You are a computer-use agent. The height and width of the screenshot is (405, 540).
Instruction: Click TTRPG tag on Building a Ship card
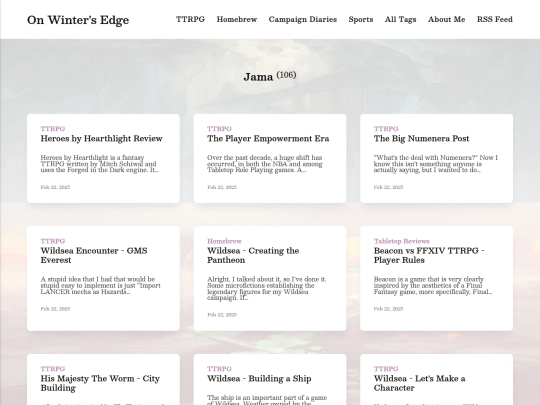[219, 369]
